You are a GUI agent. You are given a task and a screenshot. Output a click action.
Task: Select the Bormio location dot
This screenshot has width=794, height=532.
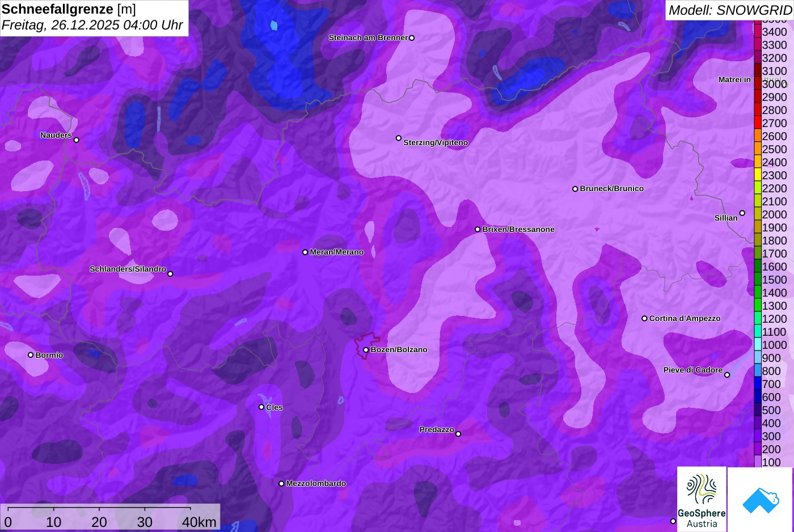[31, 355]
